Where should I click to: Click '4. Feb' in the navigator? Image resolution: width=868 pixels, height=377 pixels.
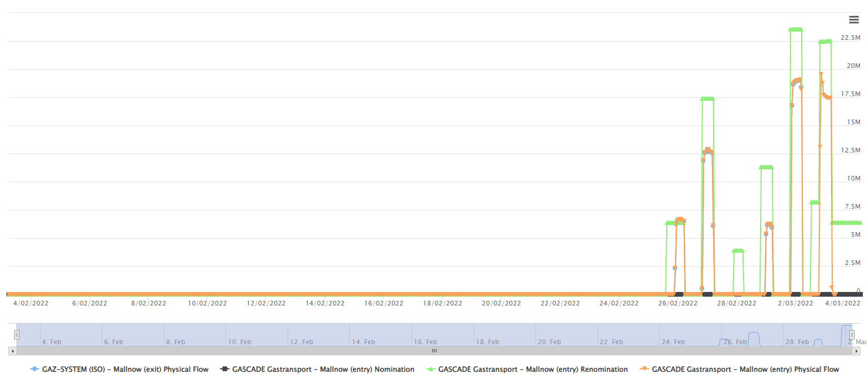52,342
